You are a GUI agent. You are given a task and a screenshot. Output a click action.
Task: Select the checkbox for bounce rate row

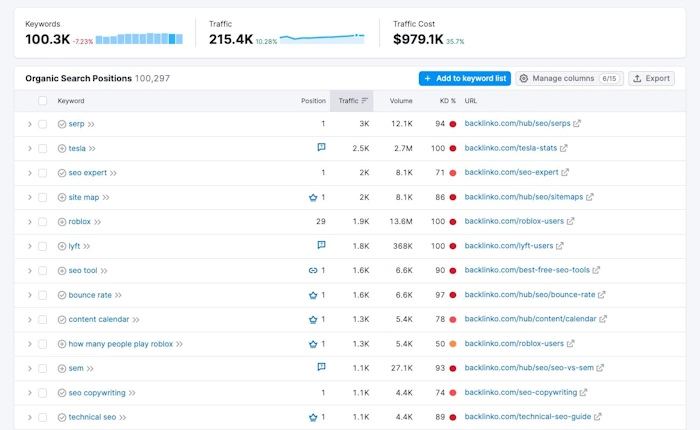[x=42, y=295]
